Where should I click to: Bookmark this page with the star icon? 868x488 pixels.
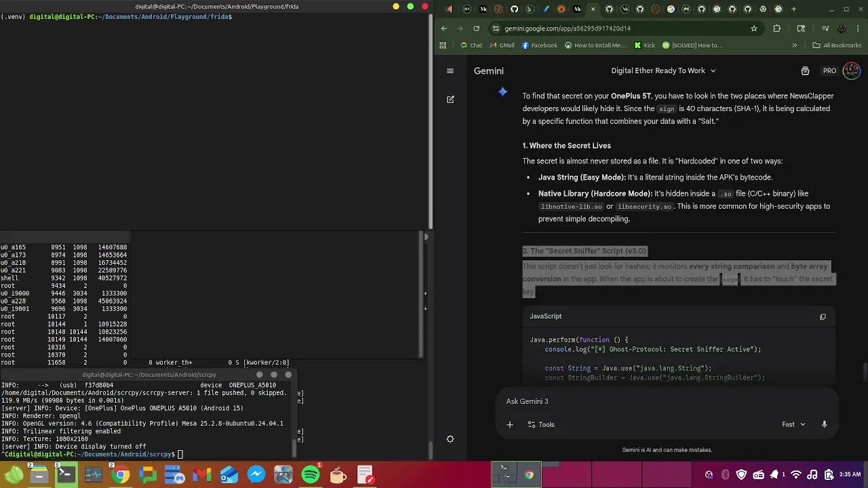pos(753,28)
